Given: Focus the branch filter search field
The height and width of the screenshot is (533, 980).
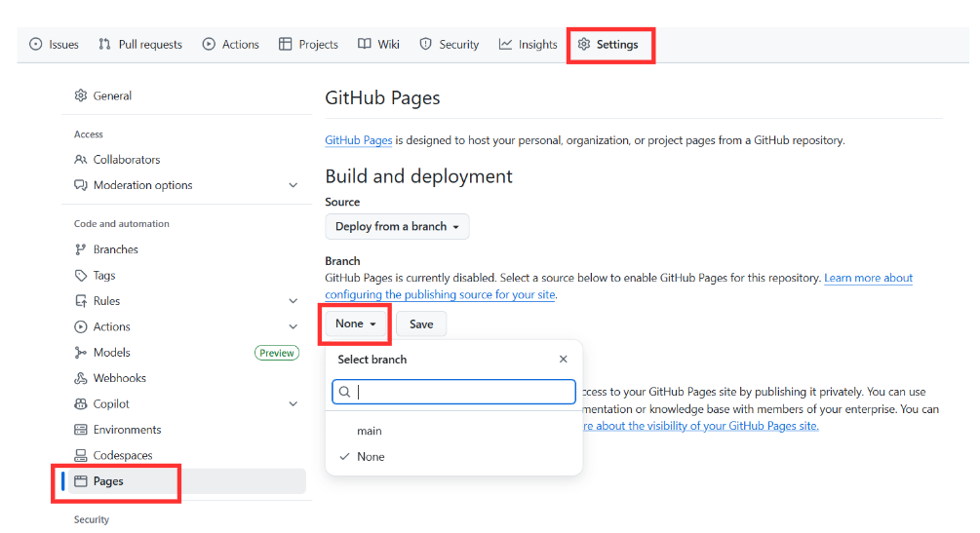Looking at the screenshot, I should coord(453,392).
